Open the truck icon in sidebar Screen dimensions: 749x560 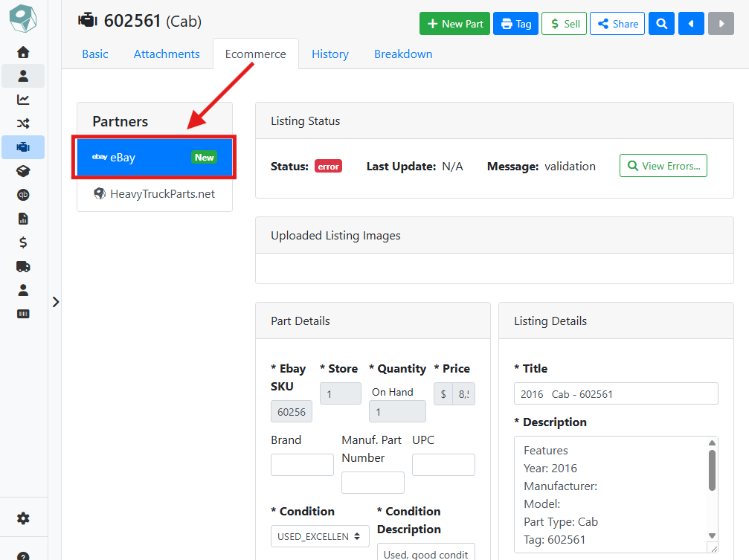23,267
